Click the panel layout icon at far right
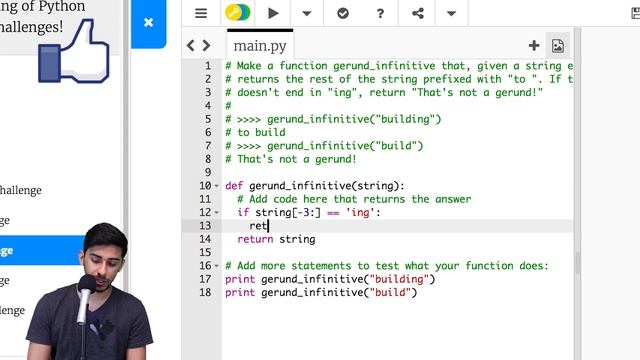The image size is (640, 360). tap(635, 13)
